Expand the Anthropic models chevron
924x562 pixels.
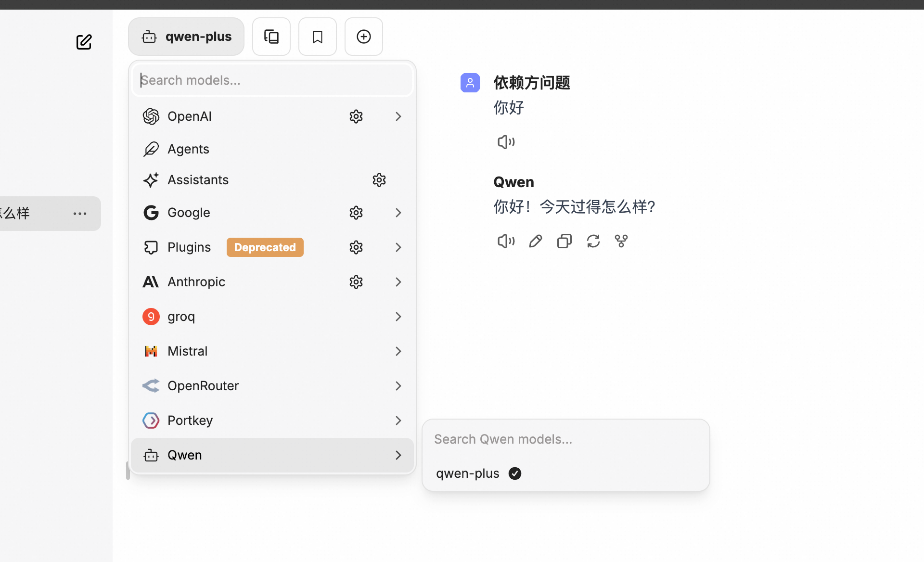coord(398,282)
